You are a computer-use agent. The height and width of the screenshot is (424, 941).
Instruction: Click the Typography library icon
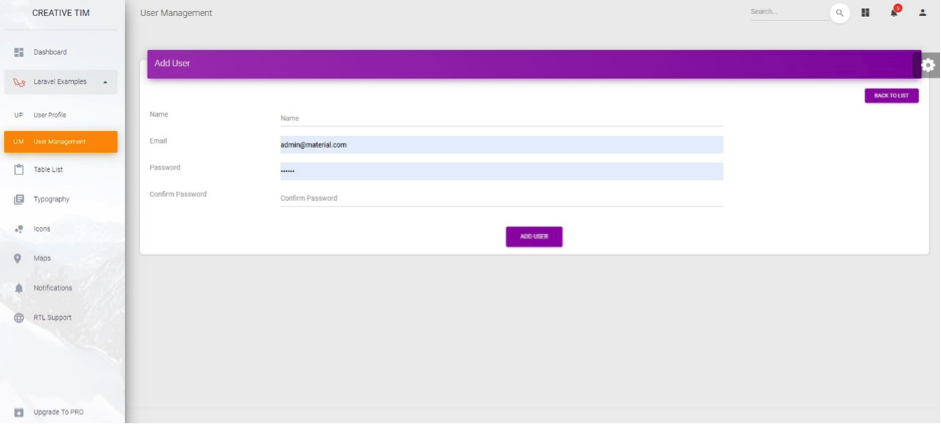tap(18, 199)
